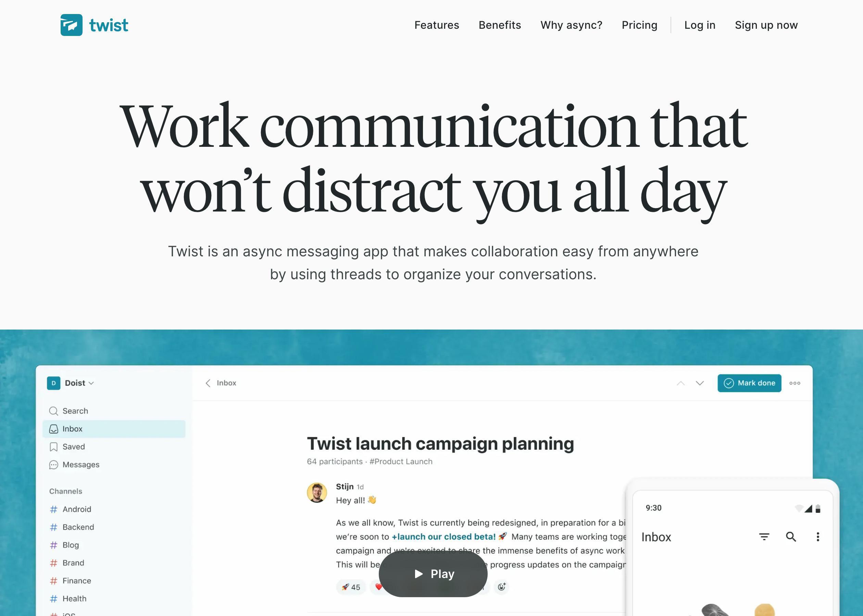Click the mobile inbox filter icon

[764, 537]
